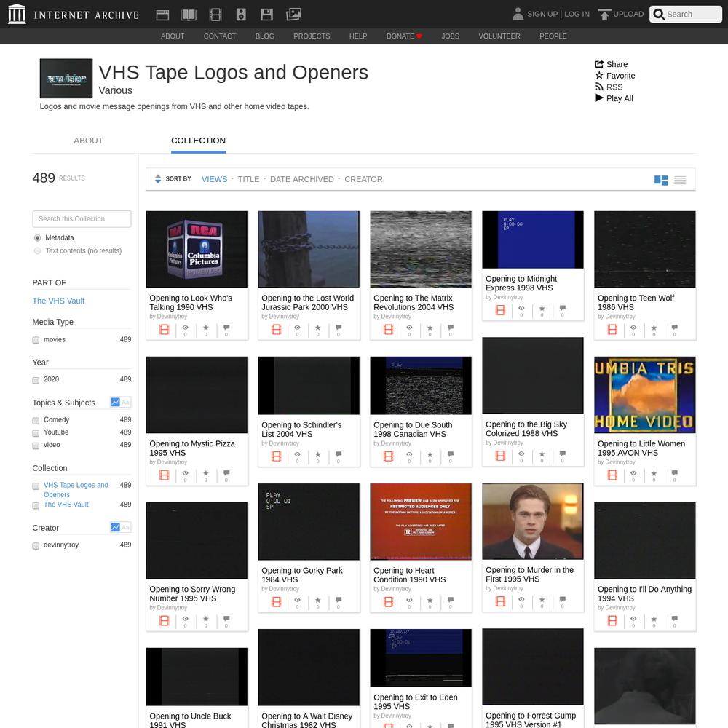Open Columbia Pictures RCA thumbnail
Image resolution: width=728 pixels, height=728 pixels.
[x=197, y=249]
